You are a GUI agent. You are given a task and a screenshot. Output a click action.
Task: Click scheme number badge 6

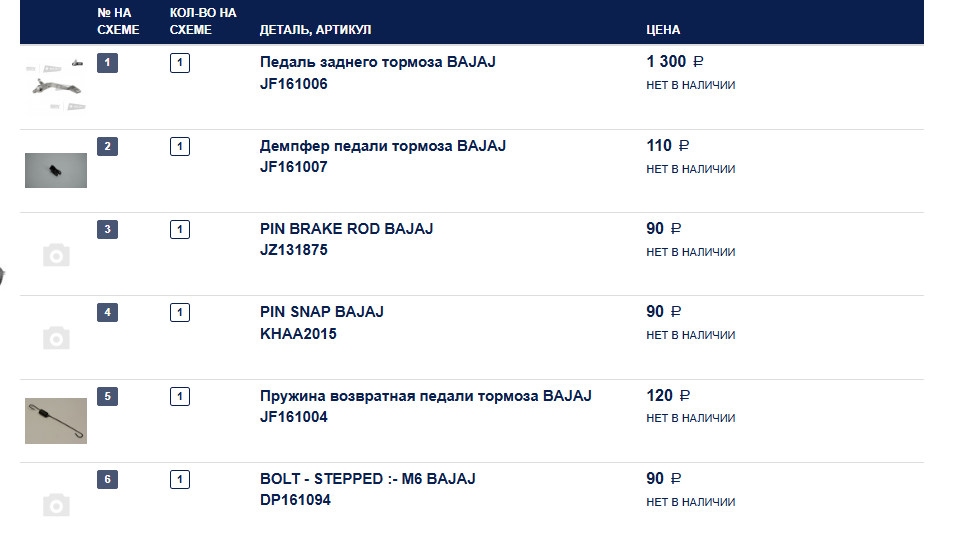107,479
